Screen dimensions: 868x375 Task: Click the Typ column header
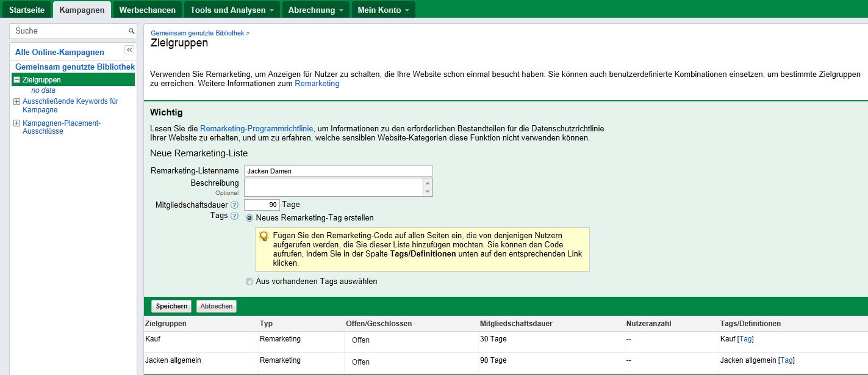pos(266,324)
